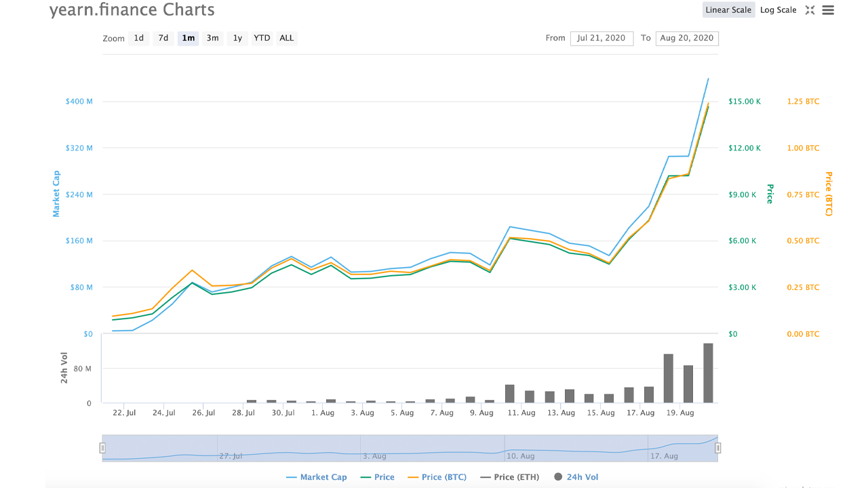This screenshot has width=868, height=488.
Task: Toggle Price (ETH) series in legend
Action: point(509,477)
